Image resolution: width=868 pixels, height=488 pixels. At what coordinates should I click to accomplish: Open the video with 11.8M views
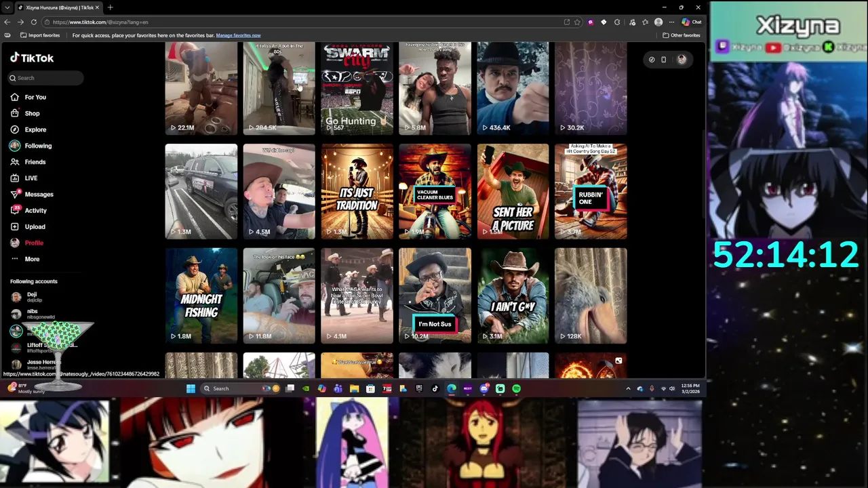click(279, 296)
